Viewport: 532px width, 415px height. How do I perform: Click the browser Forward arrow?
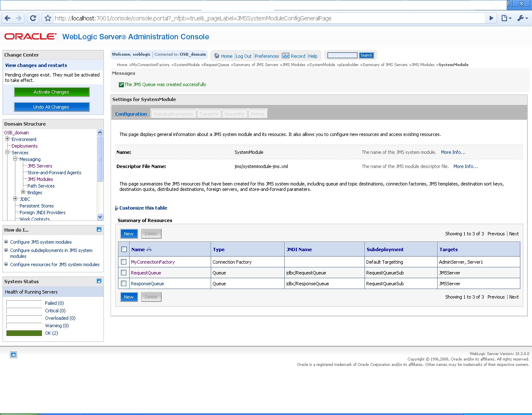(x=19, y=18)
